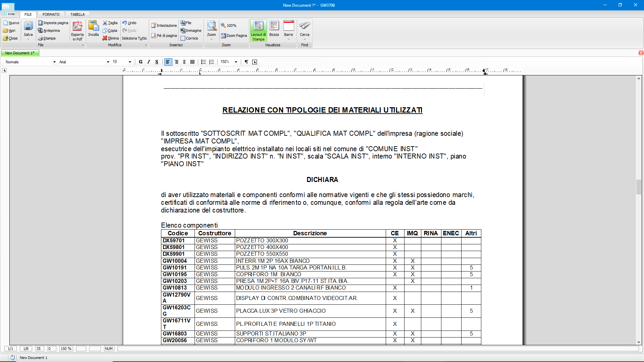Viewport: 644px width, 362px height.
Task: Open the FILE ribbon tab
Action: [28, 14]
